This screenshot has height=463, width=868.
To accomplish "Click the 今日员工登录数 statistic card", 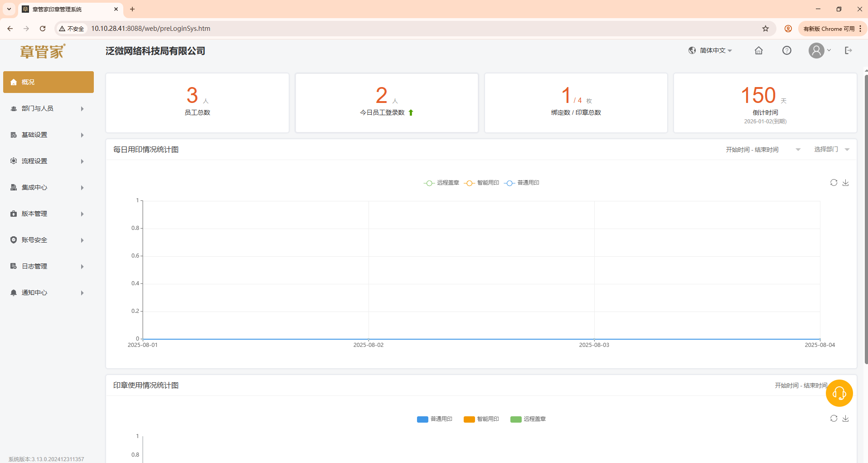I will tap(387, 103).
